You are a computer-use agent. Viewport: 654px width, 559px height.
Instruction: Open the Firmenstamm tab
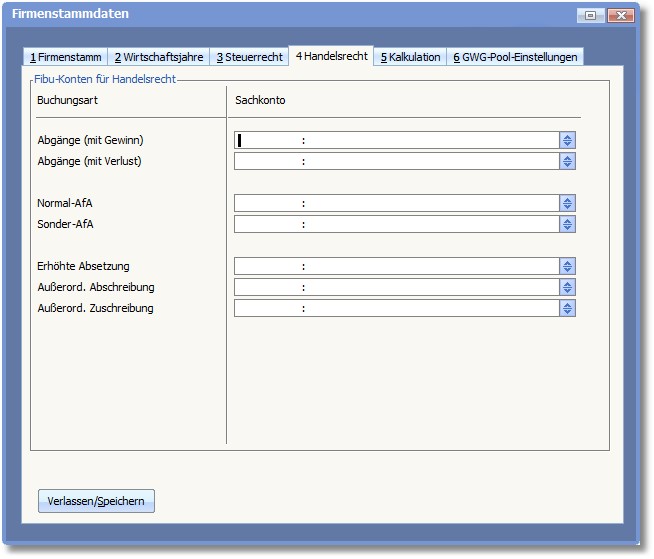(x=65, y=57)
